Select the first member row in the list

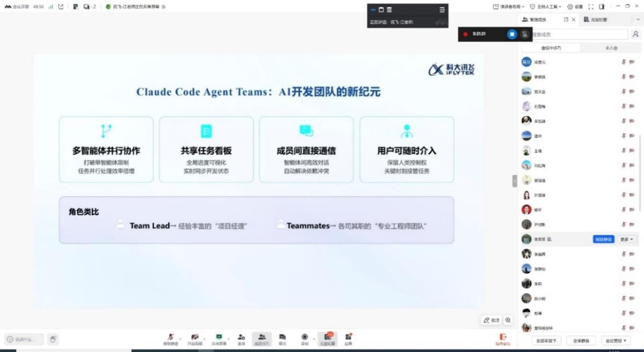(579, 62)
